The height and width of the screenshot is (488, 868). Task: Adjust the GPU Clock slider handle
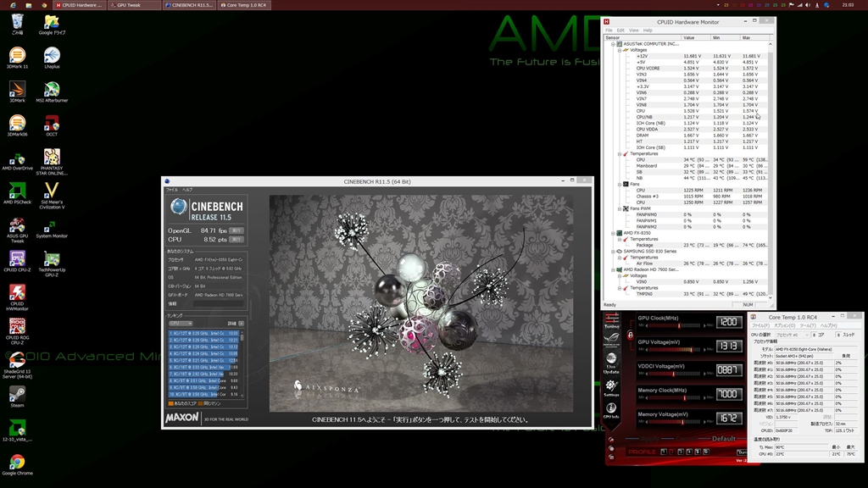[x=679, y=325]
